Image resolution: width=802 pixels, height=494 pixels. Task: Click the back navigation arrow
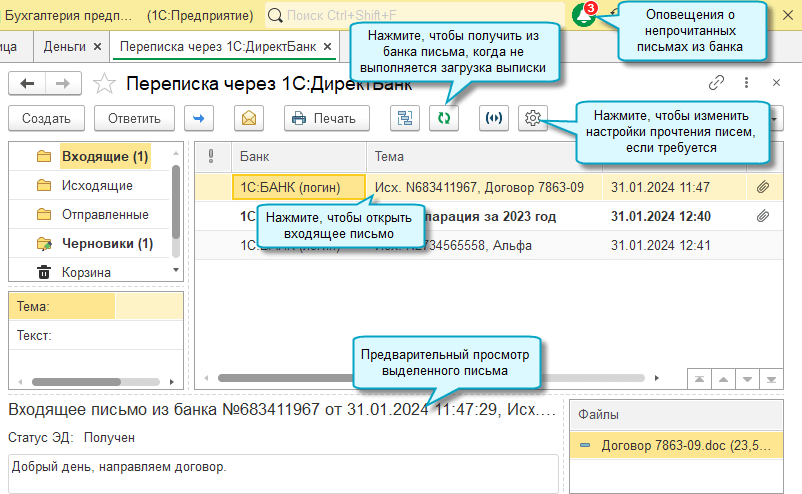[27, 83]
